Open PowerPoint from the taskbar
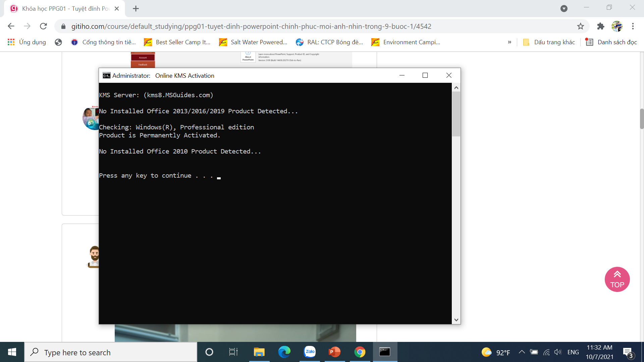644x362 pixels. [x=334, y=352]
